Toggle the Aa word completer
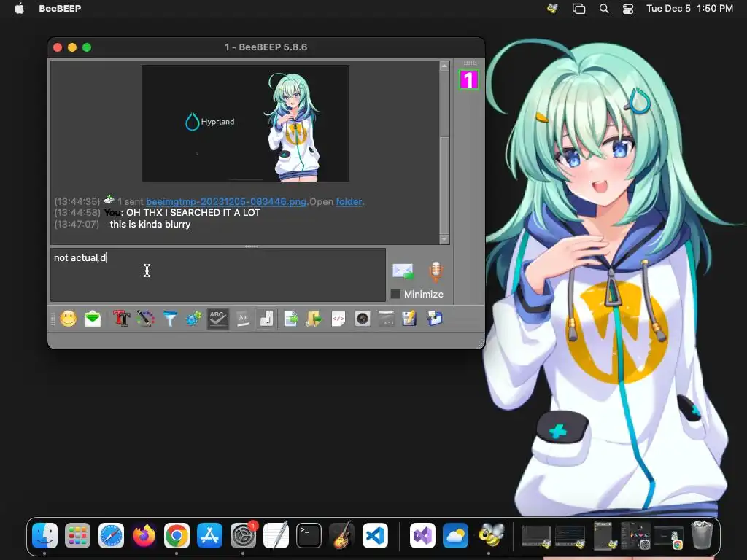The width and height of the screenshot is (747, 560). click(x=242, y=319)
